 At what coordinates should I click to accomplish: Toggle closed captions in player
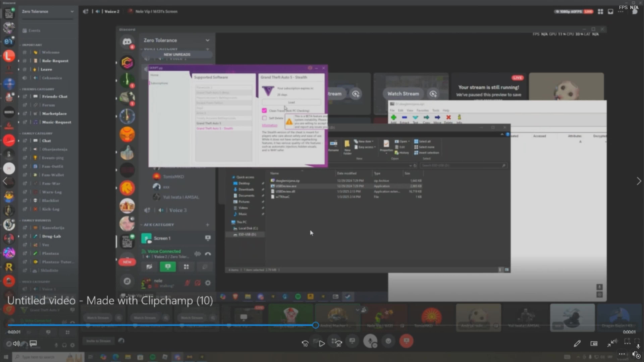33,343
